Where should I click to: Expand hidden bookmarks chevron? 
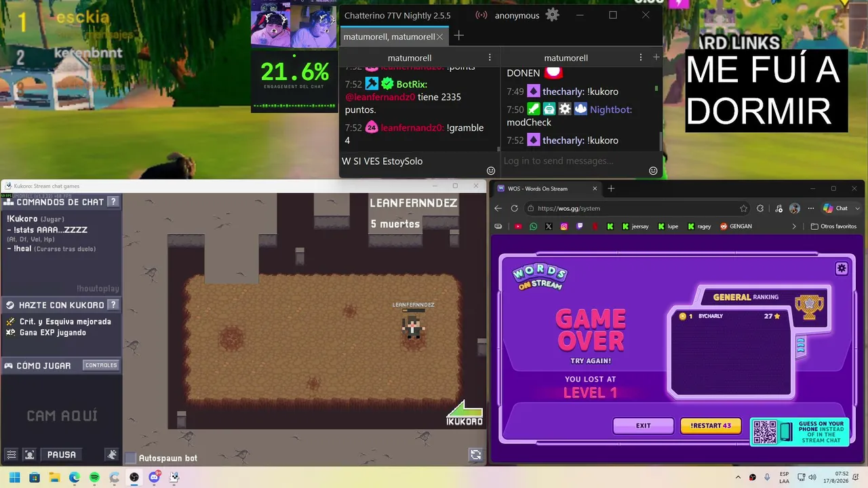tap(795, 226)
